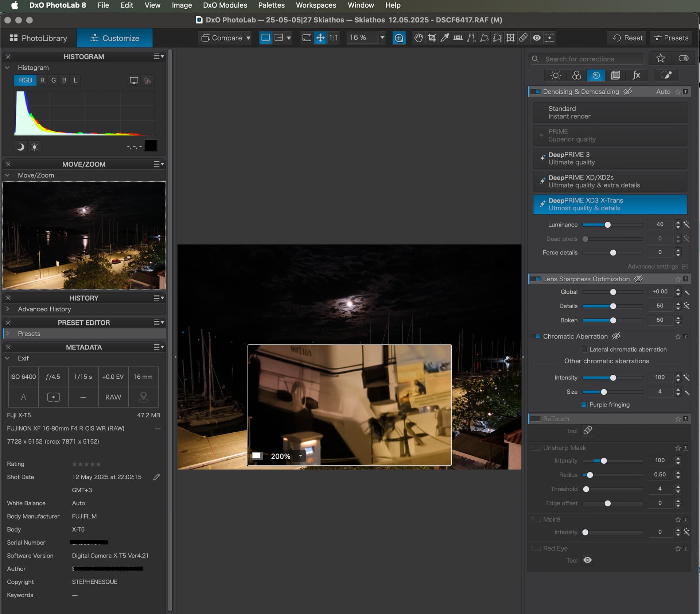Select DeepPRIME 3 Ultimate quality option
Image resolution: width=700 pixels, height=614 pixels.
click(x=610, y=158)
